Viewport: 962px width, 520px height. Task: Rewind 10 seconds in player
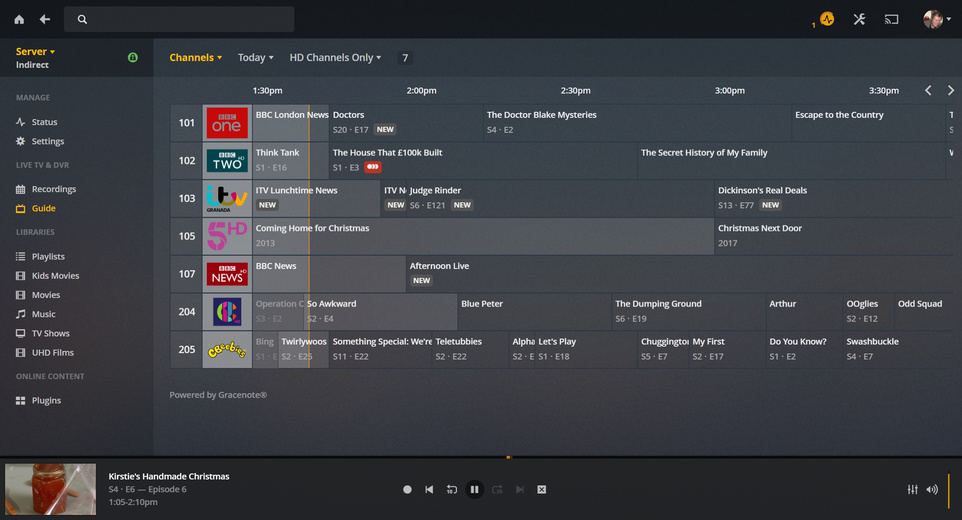click(x=452, y=489)
